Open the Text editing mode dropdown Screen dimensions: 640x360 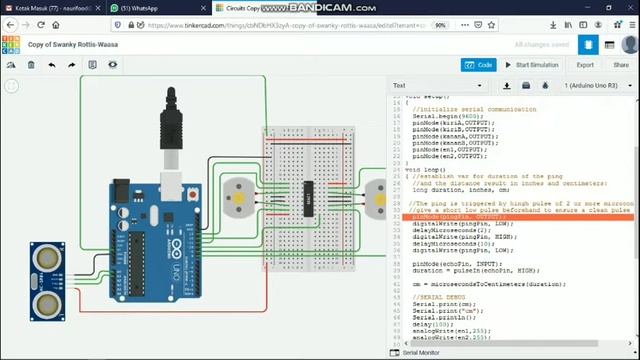click(x=437, y=86)
